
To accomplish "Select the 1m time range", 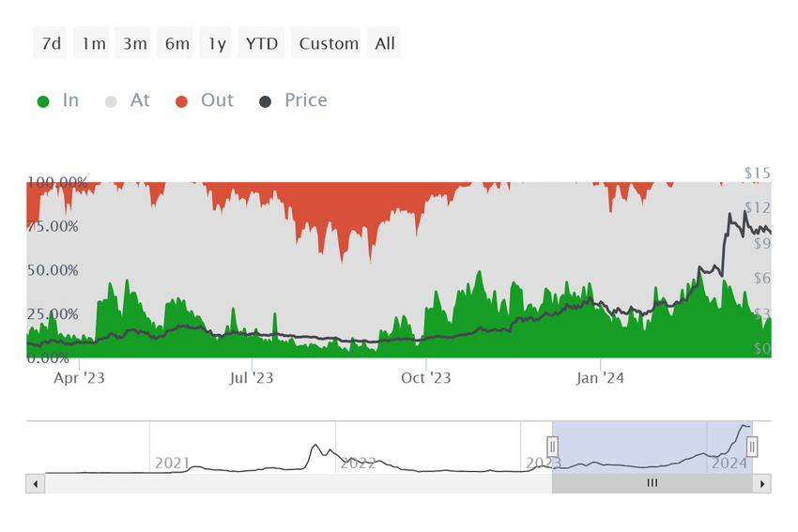I will (x=91, y=43).
